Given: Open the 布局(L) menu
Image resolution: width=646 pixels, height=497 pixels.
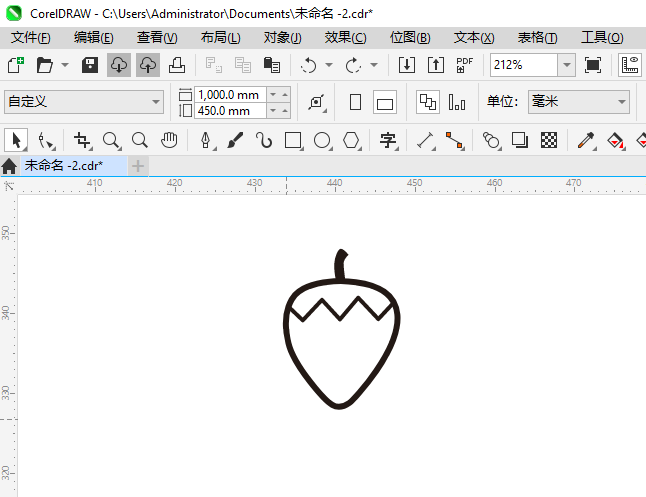Looking at the screenshot, I should click(x=220, y=38).
